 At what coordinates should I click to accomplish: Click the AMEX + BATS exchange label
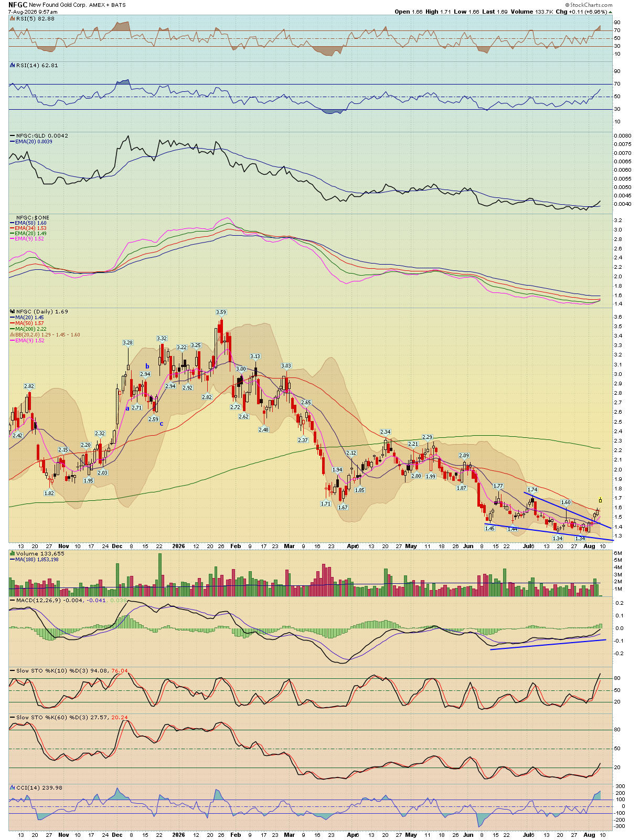point(107,5)
